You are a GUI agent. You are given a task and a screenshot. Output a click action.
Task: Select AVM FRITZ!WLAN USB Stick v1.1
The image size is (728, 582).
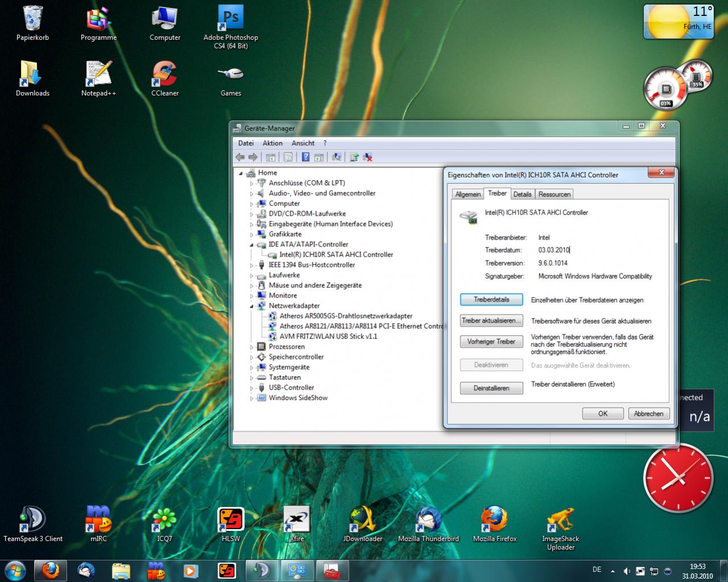[328, 337]
